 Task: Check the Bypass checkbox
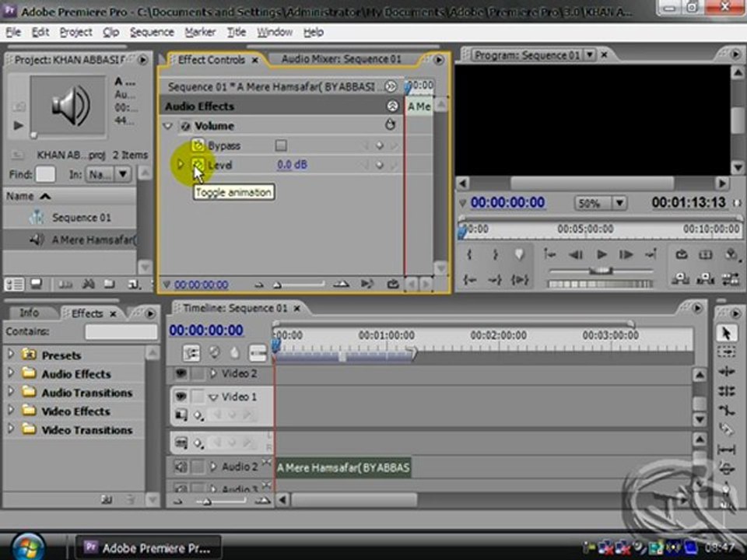click(x=281, y=145)
